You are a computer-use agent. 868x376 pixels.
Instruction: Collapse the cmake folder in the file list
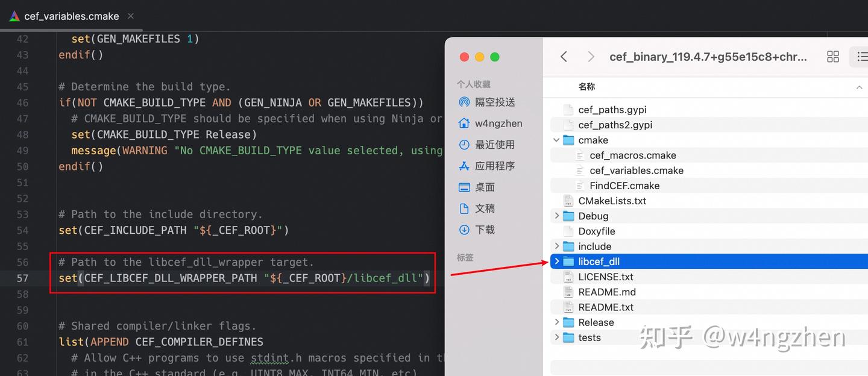tap(556, 140)
